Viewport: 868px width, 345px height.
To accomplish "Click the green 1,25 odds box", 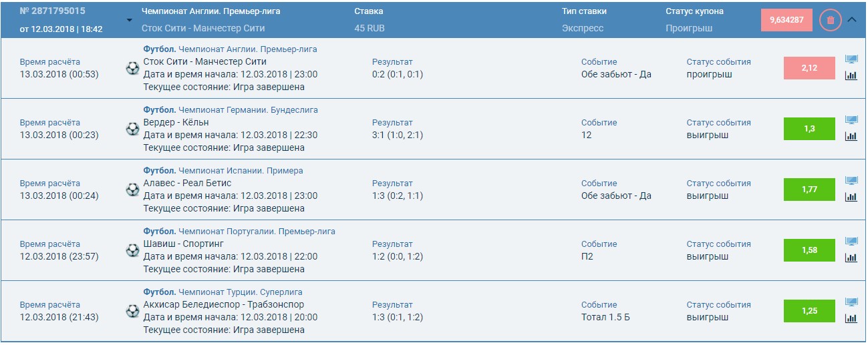I will (x=809, y=311).
